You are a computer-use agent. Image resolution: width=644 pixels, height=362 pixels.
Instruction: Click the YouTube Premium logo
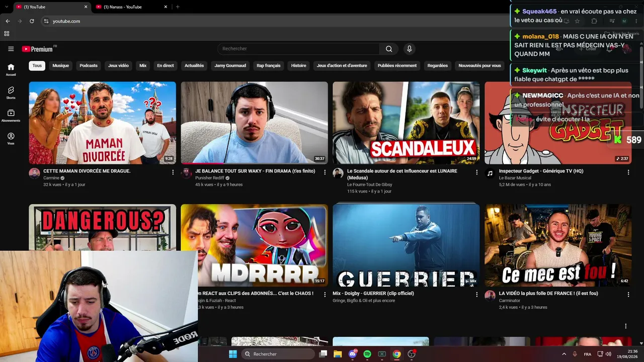pyautogui.click(x=37, y=49)
